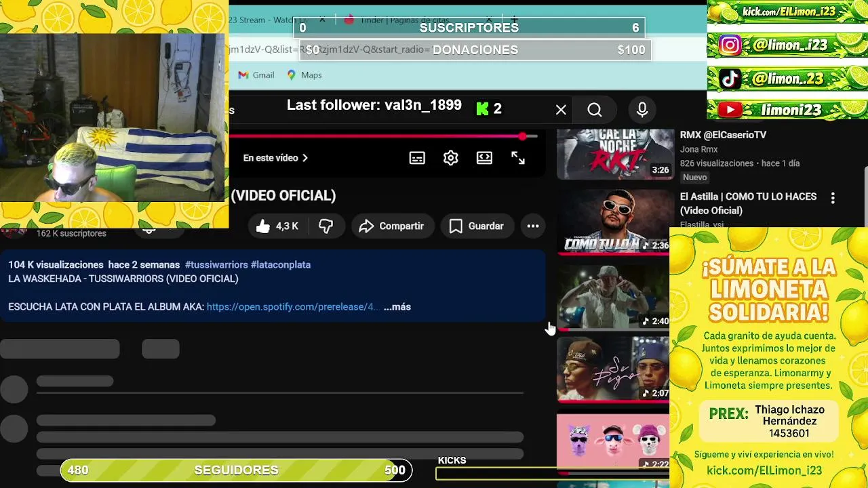Expand En este vídeo chapters

coord(275,158)
